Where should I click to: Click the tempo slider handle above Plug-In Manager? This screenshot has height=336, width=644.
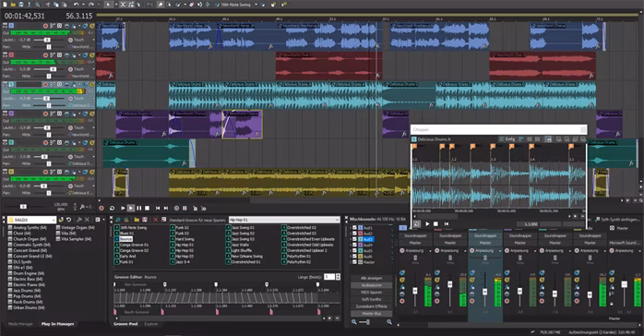pyautogui.click(x=23, y=207)
